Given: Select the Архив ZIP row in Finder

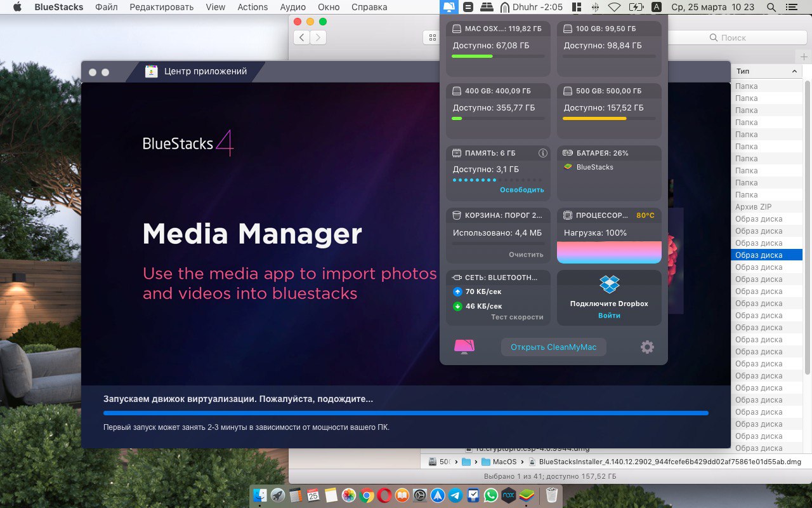Looking at the screenshot, I should pyautogui.click(x=766, y=206).
